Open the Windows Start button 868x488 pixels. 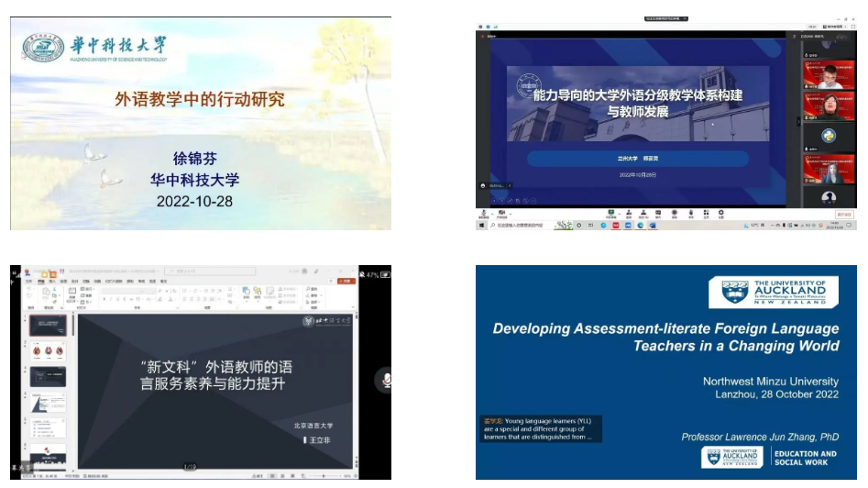(x=481, y=226)
